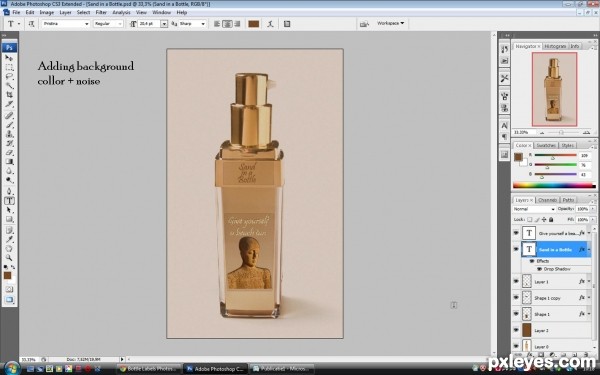Click foreground color swatch in Color panel

(x=518, y=157)
